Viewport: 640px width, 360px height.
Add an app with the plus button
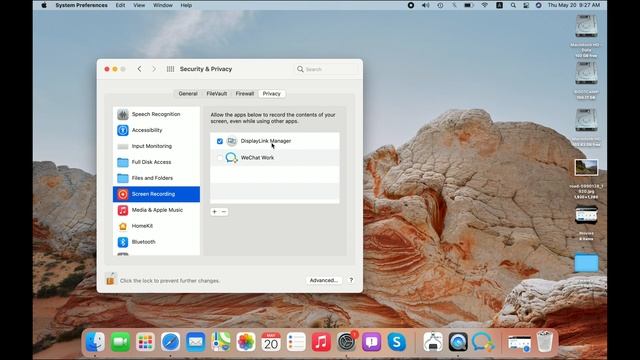(215, 212)
